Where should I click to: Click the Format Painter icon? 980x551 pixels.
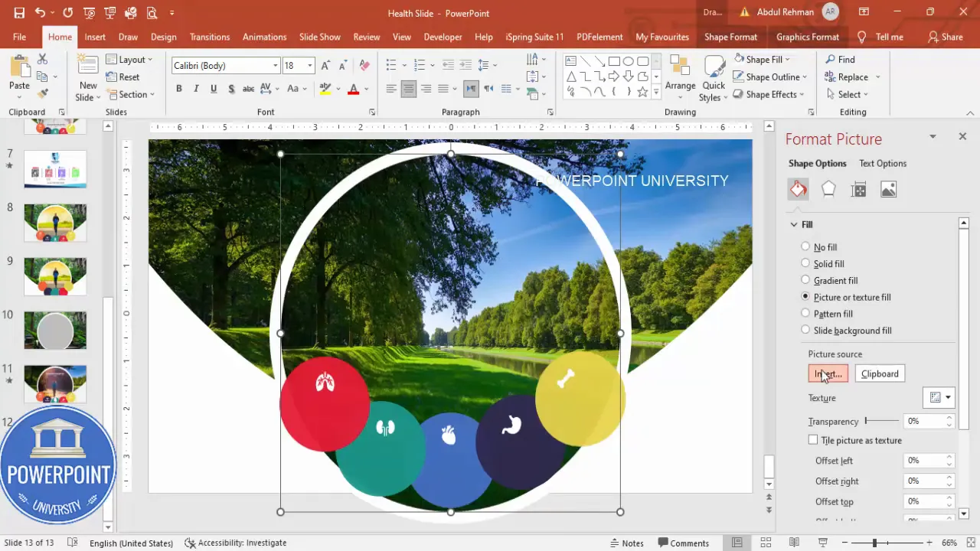coord(42,93)
